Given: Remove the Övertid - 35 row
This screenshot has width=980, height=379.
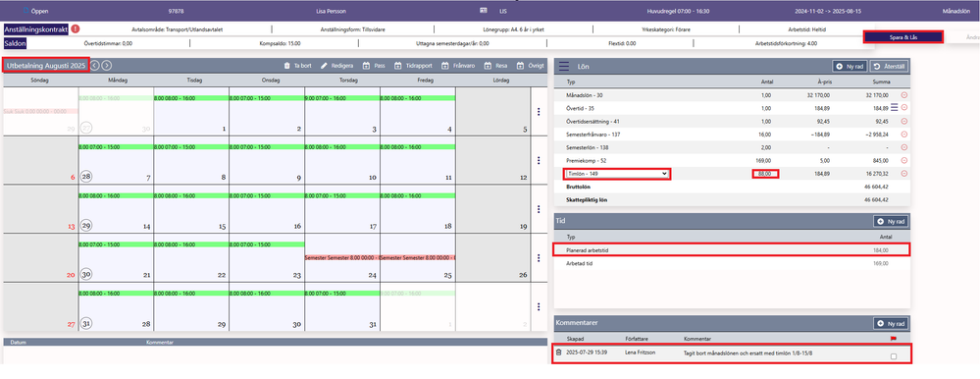Looking at the screenshot, I should point(903,108).
